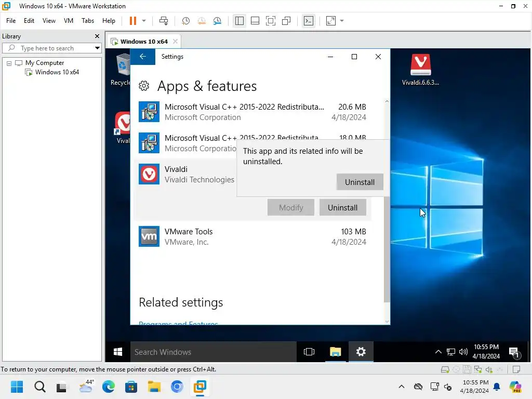
Task: Switch to the Windows 10 x64 tab
Action: [x=144, y=42]
